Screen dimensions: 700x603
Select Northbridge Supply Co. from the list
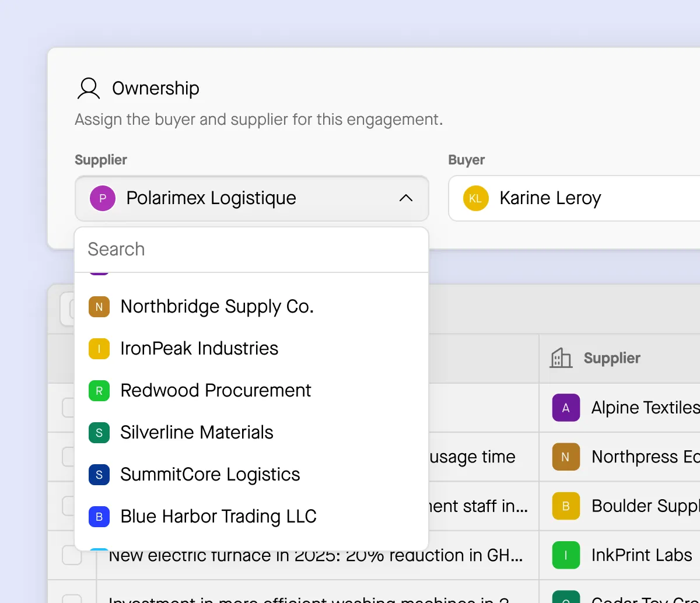217,307
